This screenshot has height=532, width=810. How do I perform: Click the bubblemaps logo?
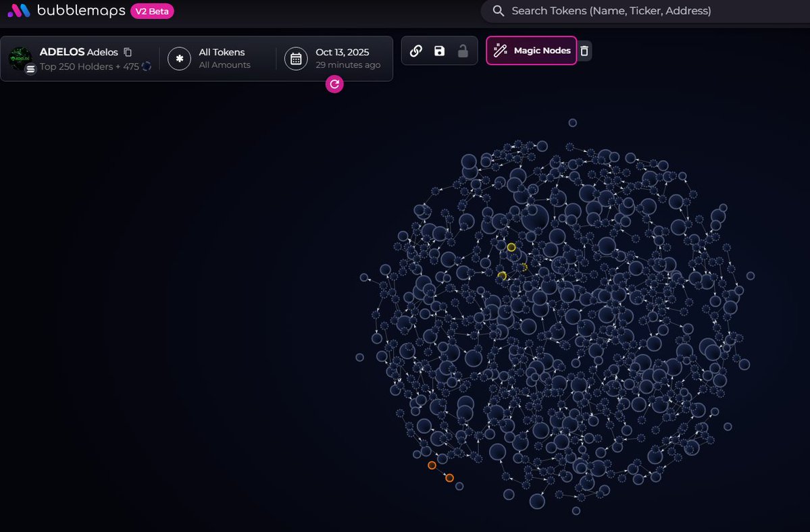click(18, 11)
